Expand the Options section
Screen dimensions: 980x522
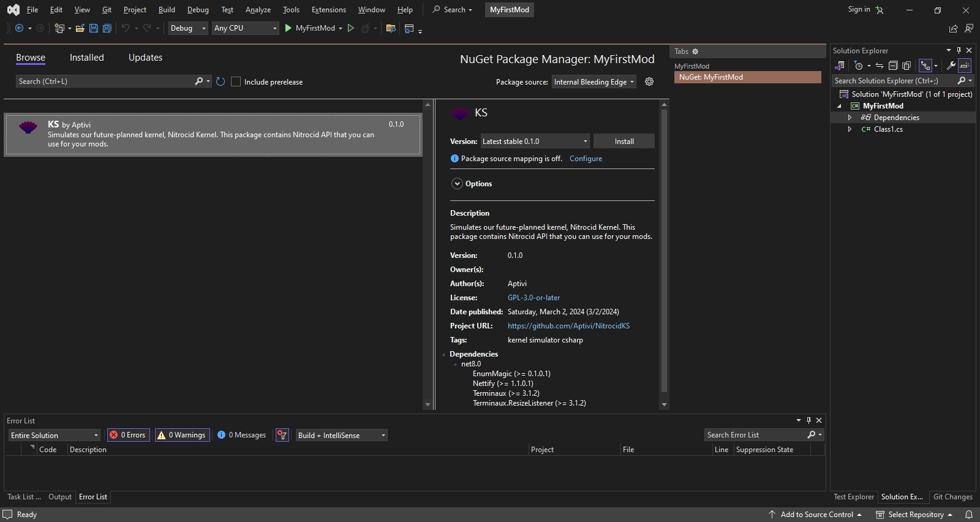457,184
